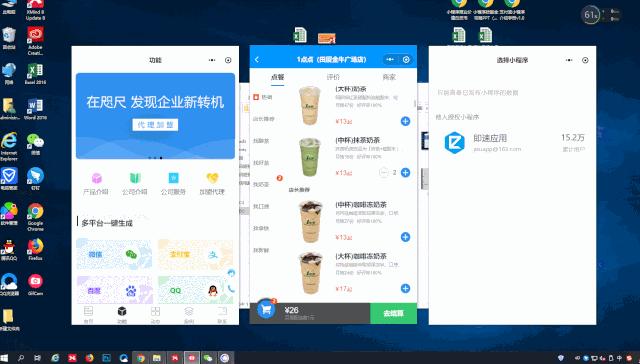Add another (中杯)抹茶奶茶 with plus button
This screenshot has width=640, height=364.
pyautogui.click(x=405, y=173)
